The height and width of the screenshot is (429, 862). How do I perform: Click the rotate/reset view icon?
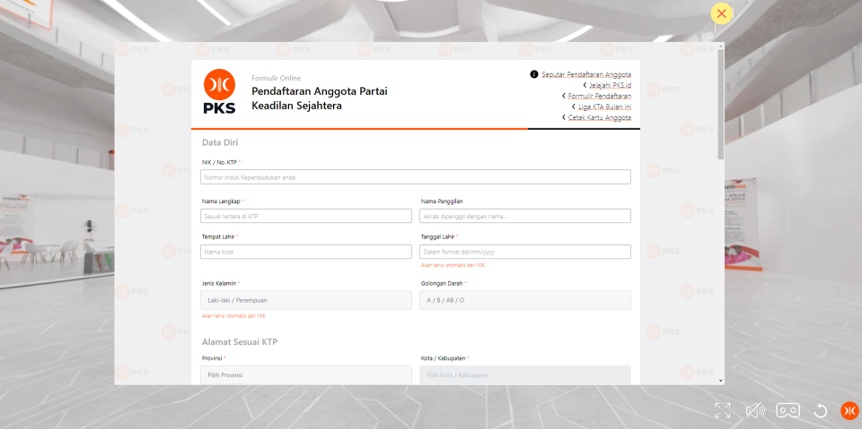point(820,410)
